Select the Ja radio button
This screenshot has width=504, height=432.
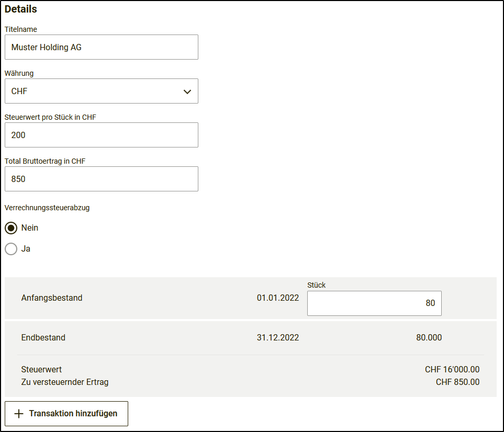pos(11,249)
